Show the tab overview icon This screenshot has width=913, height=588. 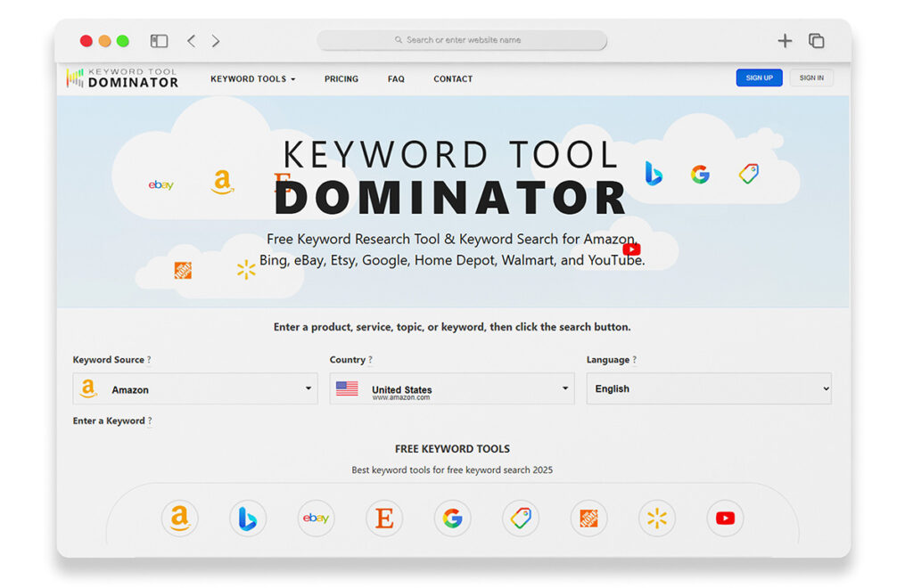tap(817, 41)
